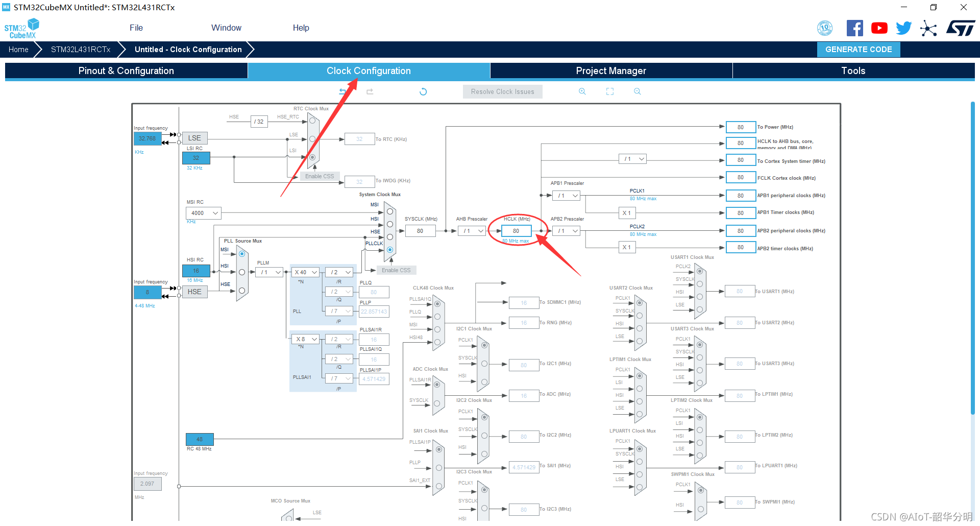Viewport: 980px width, 526px height.
Task: Select HSI in System Clock Mux
Action: [390, 224]
